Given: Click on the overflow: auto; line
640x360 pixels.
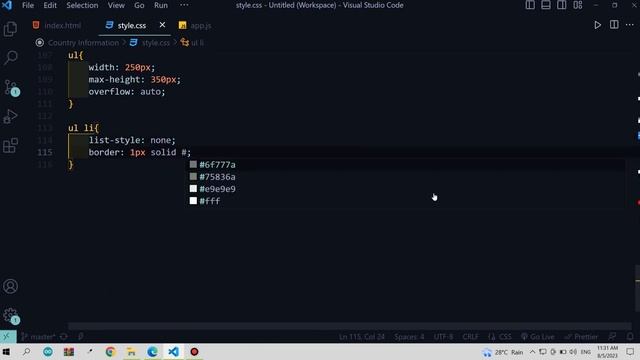Looking at the screenshot, I should pos(127,92).
